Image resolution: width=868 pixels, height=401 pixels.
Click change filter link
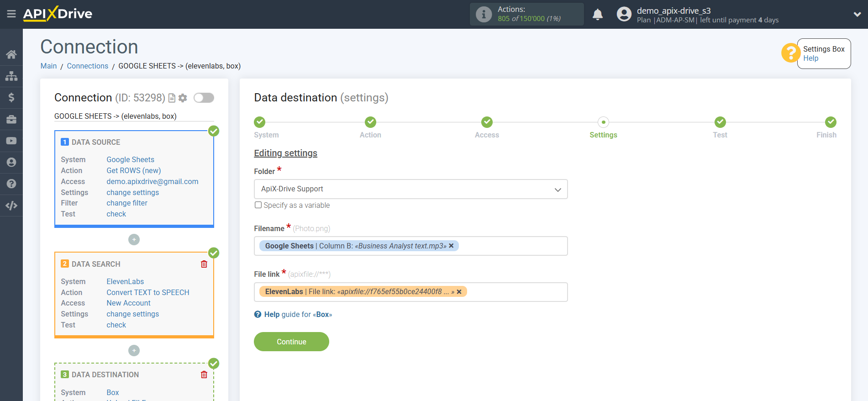click(126, 203)
